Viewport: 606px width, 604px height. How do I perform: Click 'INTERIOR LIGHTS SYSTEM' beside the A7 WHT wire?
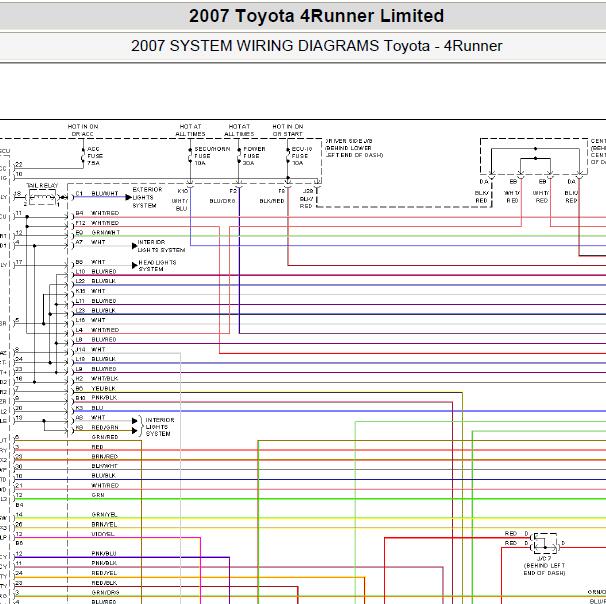161,246
